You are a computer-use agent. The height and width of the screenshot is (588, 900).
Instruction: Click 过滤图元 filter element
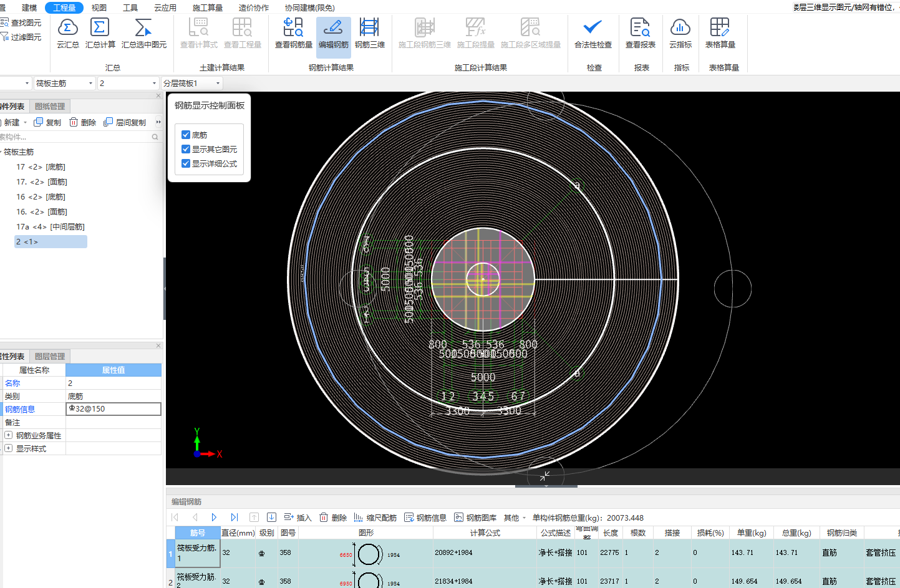21,37
